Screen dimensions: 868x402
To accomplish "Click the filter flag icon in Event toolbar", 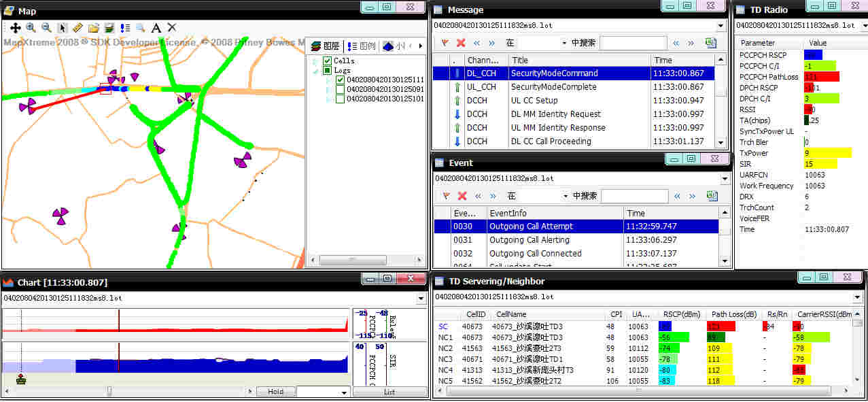I will pos(445,196).
